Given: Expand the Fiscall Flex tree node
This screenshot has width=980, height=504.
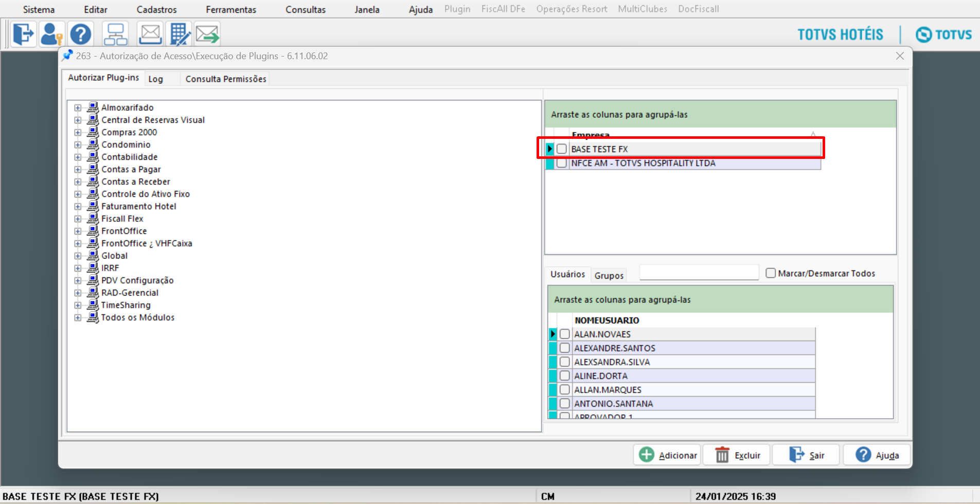Looking at the screenshot, I should [x=78, y=219].
